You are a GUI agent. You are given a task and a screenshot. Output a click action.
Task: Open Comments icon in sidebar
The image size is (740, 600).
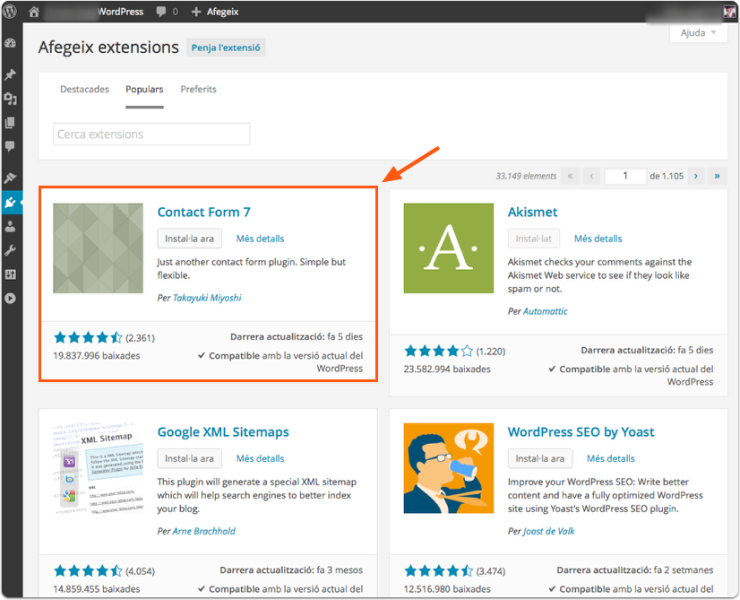[10, 146]
